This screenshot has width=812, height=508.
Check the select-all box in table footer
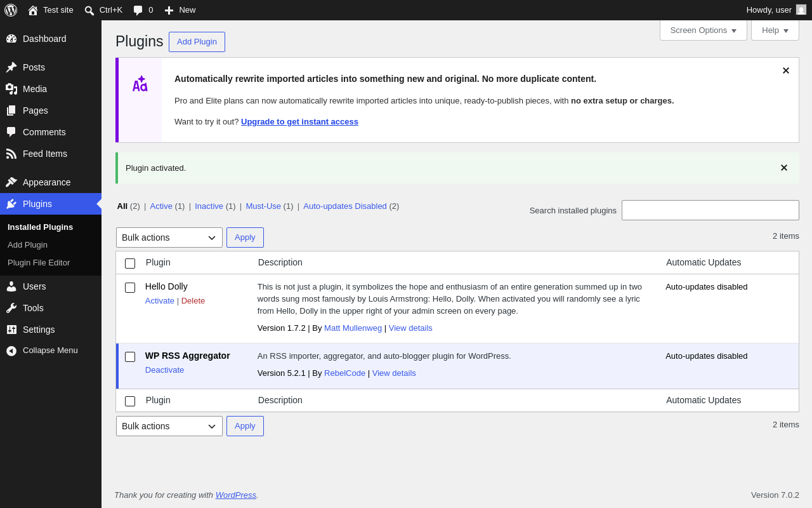130,401
